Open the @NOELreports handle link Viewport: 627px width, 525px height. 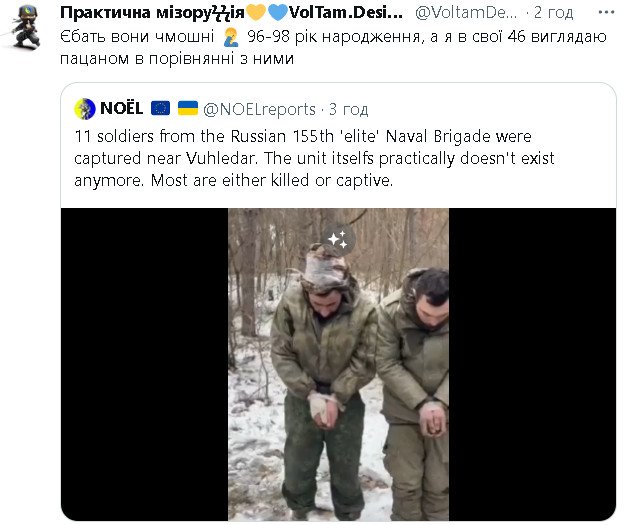[260, 108]
